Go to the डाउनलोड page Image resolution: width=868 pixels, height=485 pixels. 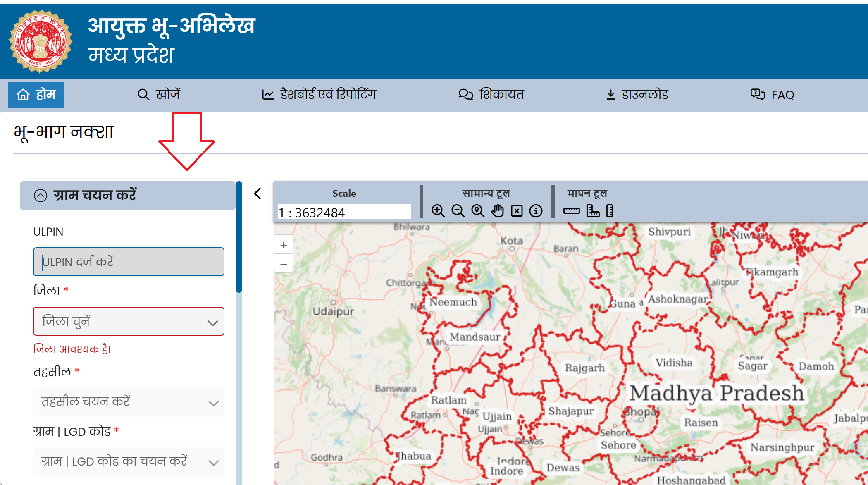pyautogui.click(x=637, y=94)
